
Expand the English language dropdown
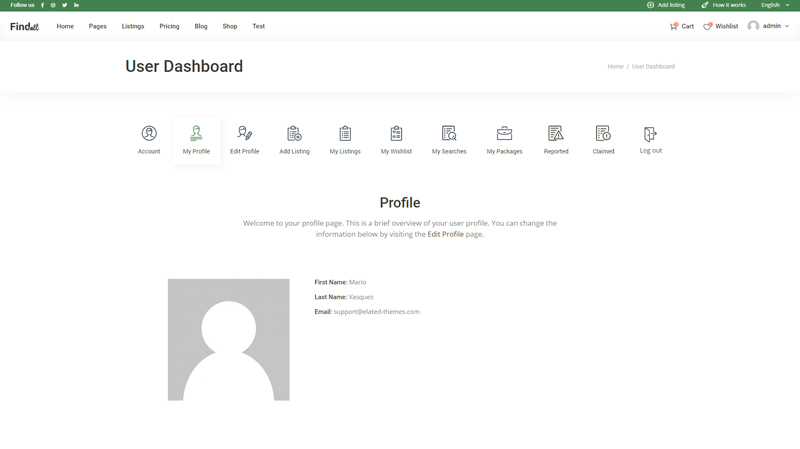click(x=775, y=5)
